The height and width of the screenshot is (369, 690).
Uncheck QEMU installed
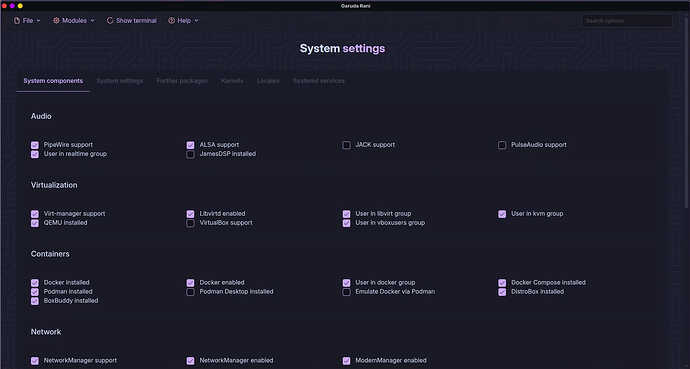[x=35, y=223]
